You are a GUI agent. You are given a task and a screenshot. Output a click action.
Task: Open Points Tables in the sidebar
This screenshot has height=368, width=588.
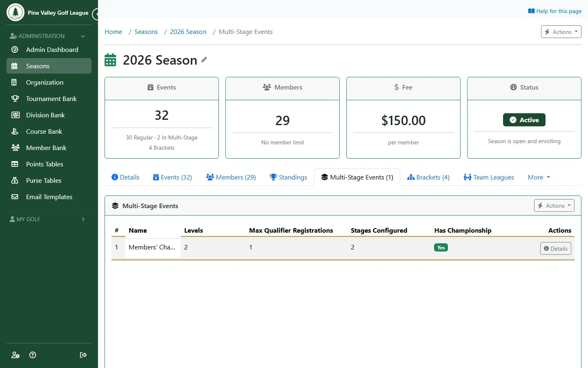[49, 164]
